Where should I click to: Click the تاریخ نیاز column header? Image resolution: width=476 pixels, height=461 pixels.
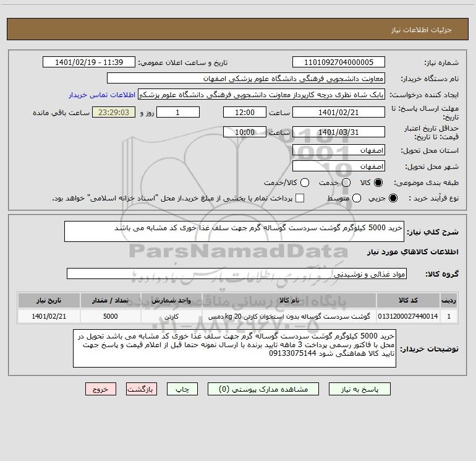49,300
